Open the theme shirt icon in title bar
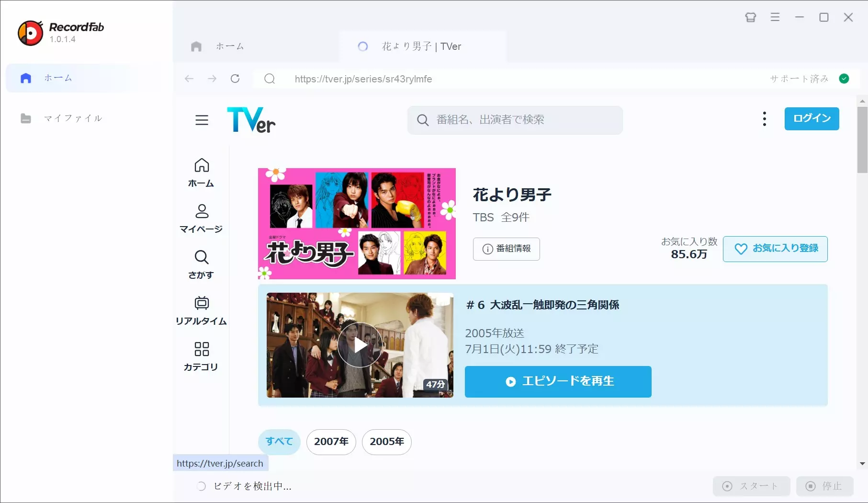This screenshot has width=868, height=503. tap(751, 17)
